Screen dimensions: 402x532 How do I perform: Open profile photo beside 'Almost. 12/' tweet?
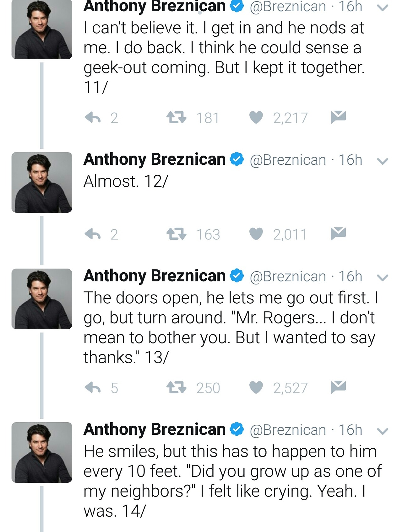pos(42,182)
